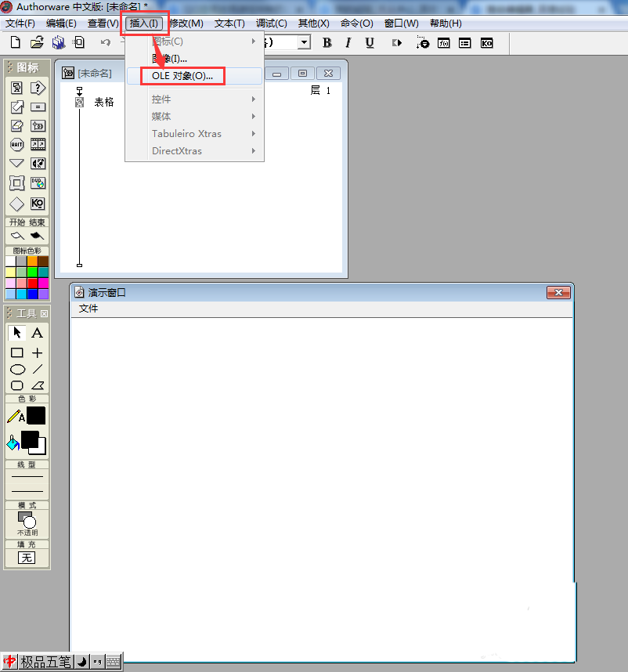Pick the Sound icon in the palette
Screen dimensions: 628x672
click(38, 163)
